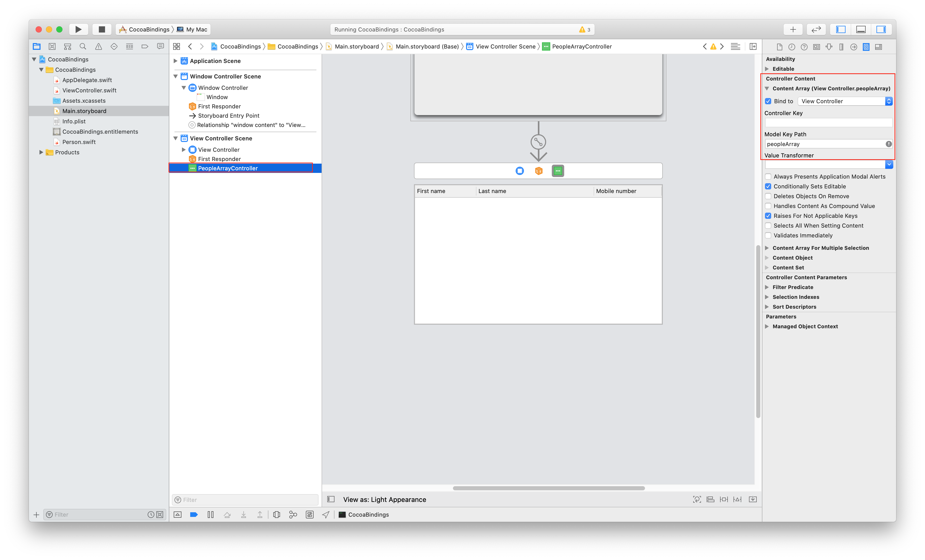
Task: Open the Bind to View Controller dropdown
Action: 845,101
